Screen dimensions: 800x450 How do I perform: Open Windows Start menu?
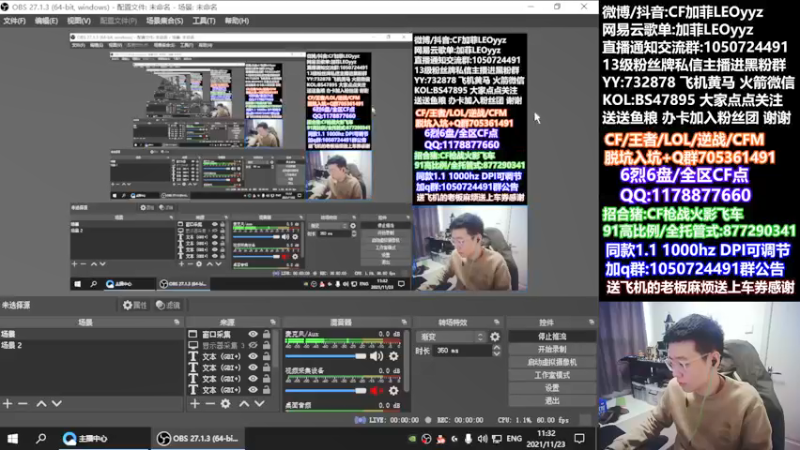(13, 438)
